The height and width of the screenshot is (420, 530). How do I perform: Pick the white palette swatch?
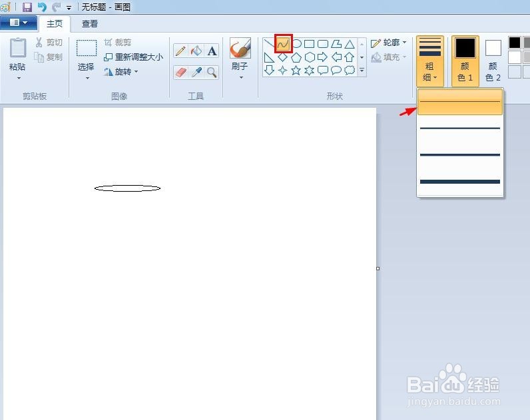point(515,57)
